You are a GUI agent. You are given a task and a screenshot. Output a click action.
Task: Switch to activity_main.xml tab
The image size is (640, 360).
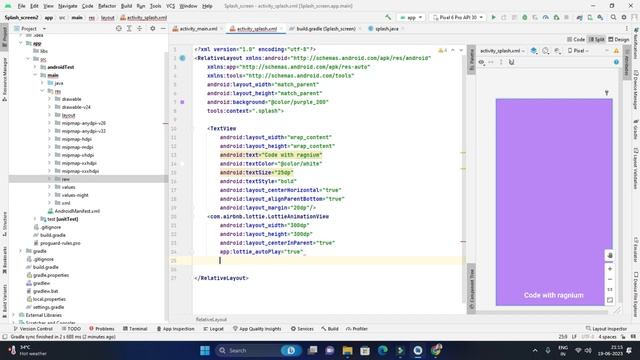198,29
